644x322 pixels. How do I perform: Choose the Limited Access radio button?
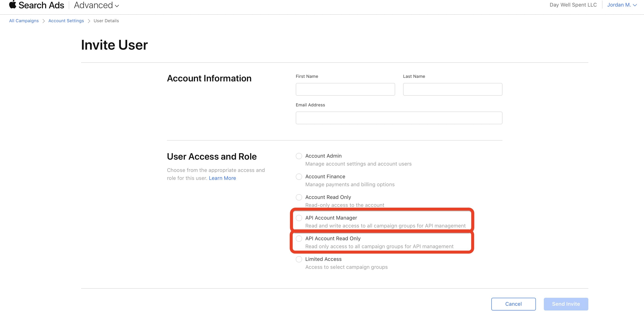click(299, 259)
